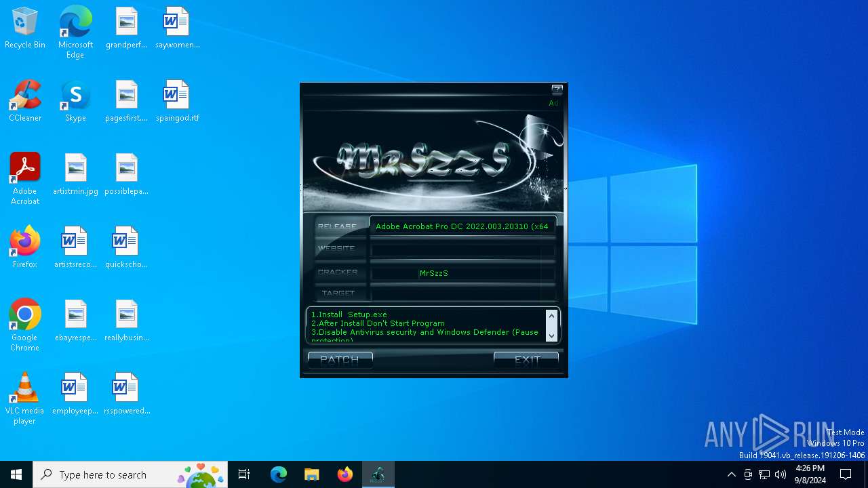This screenshot has height=488, width=868.
Task: Select the reallybusin... file icon
Action: click(x=126, y=321)
